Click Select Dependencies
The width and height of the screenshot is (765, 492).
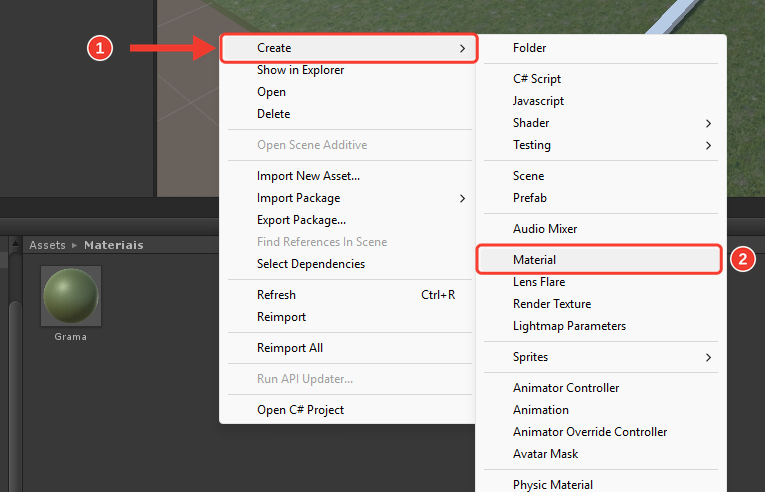(348, 264)
